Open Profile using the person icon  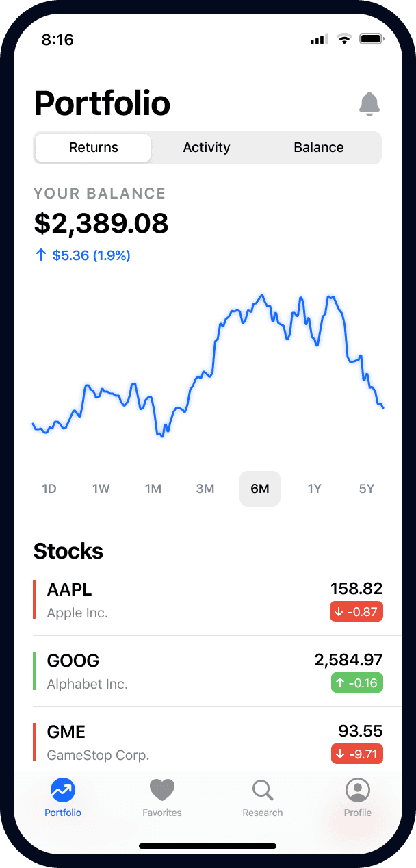coord(357,791)
